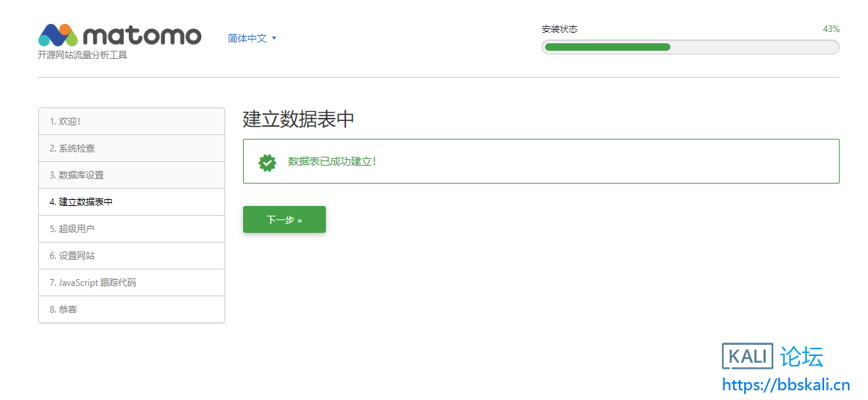Click the 数据表已成功建立! success message

point(332,161)
